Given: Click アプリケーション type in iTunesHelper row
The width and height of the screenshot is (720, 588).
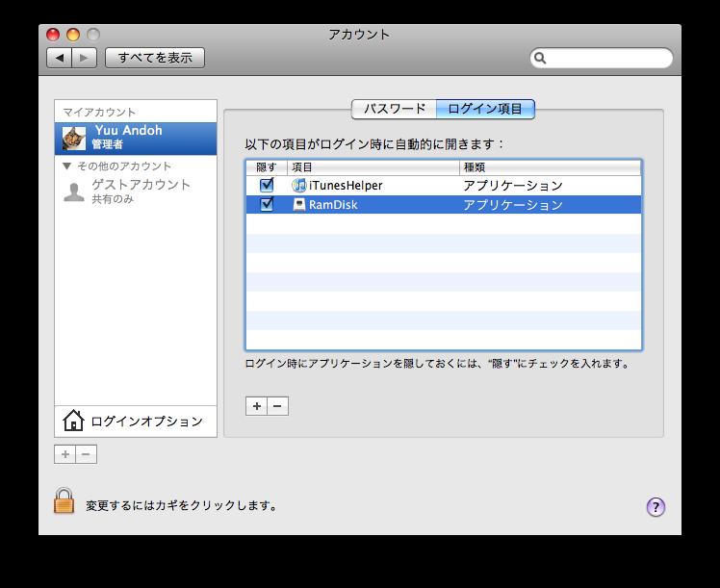Looking at the screenshot, I should tap(513, 186).
